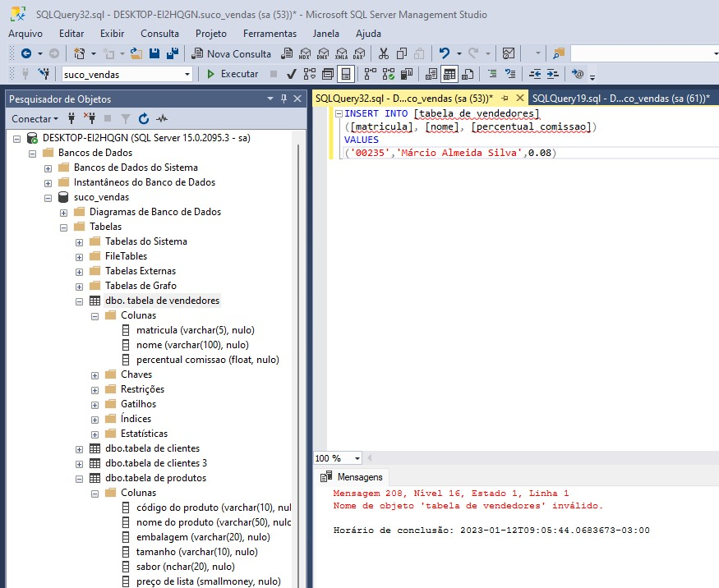Open the Conectar dropdown in Object Explorer
The width and height of the screenshot is (719, 588).
tap(35, 119)
